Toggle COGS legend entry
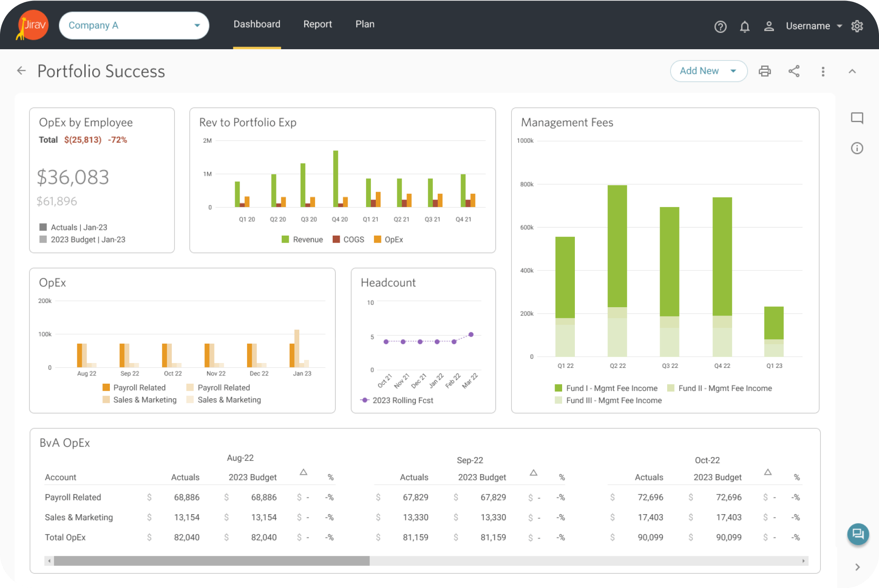879x588 pixels. point(349,240)
